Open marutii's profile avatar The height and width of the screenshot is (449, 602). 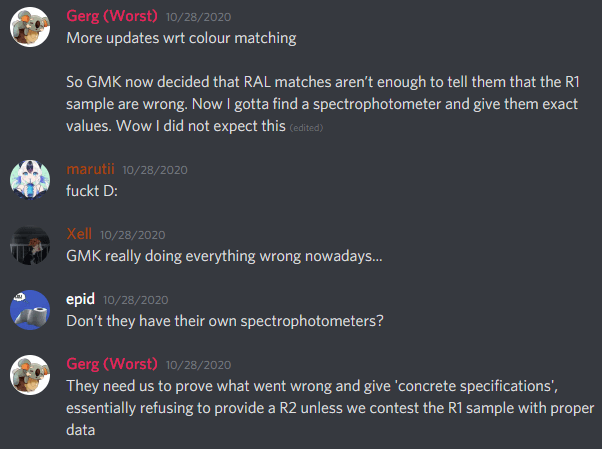[x=30, y=178]
